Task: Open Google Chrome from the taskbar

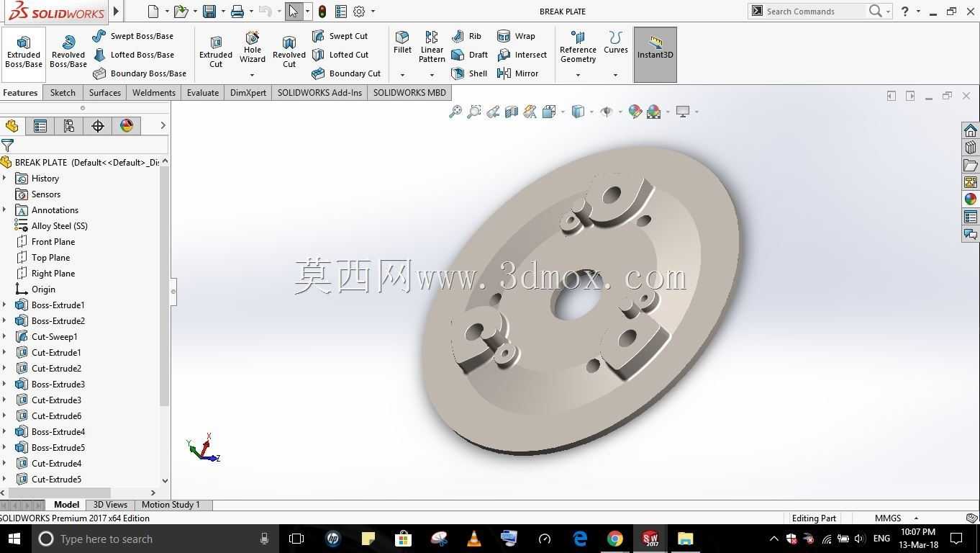Action: (615, 539)
